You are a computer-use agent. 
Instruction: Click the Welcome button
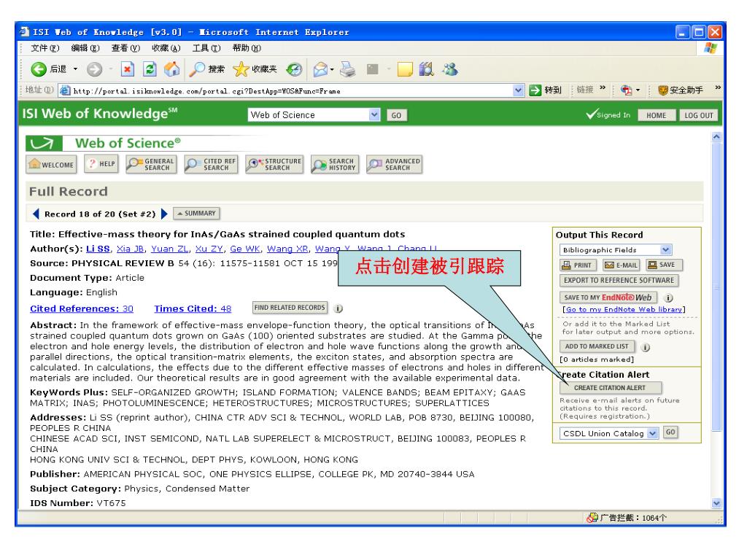click(51, 164)
